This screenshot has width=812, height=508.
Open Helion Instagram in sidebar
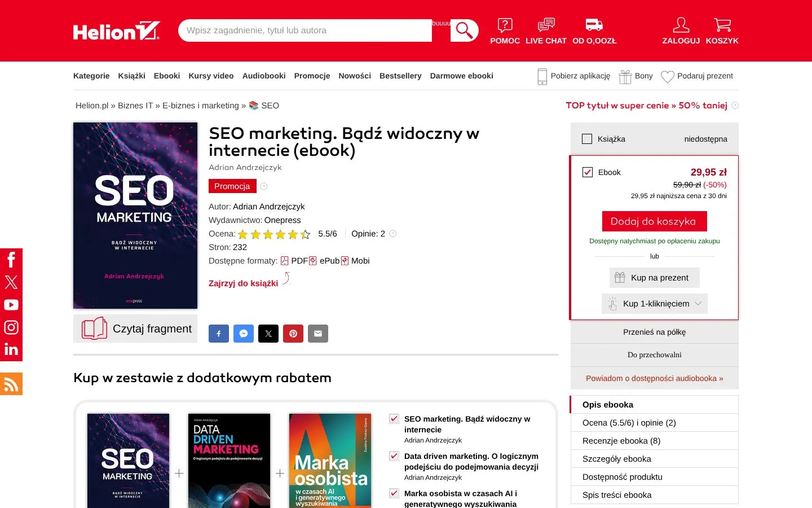coord(11,327)
